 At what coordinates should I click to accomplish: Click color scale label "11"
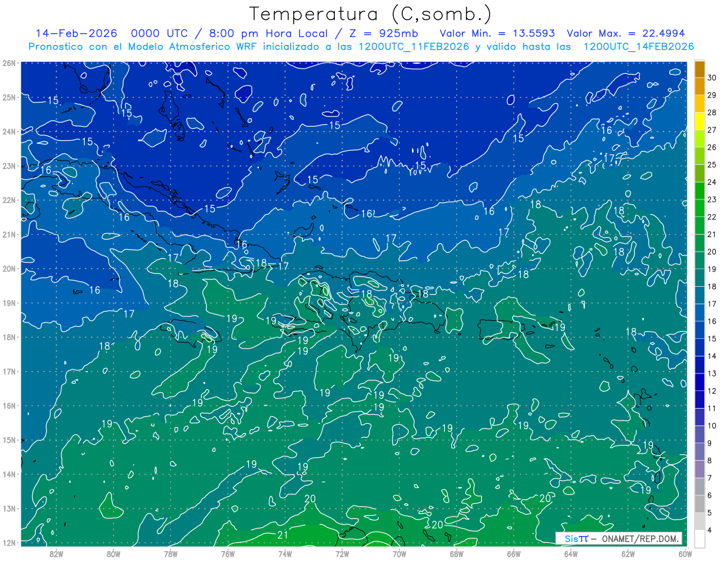(712, 409)
